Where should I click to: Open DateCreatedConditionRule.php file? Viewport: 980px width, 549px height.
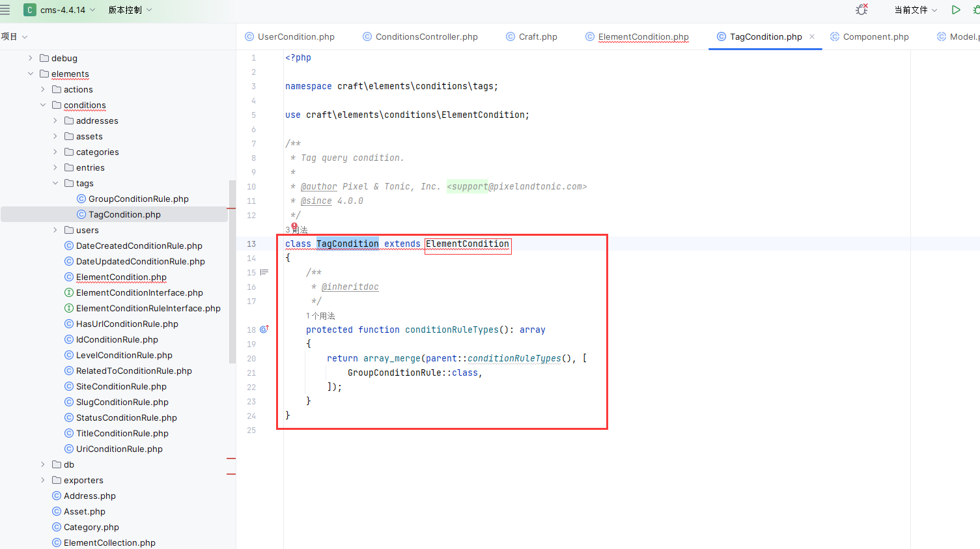133,246
